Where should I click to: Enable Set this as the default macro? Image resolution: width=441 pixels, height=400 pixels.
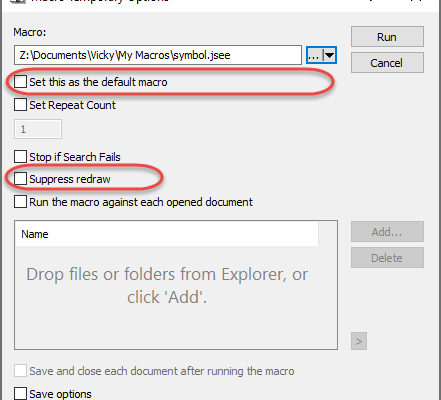(20, 82)
